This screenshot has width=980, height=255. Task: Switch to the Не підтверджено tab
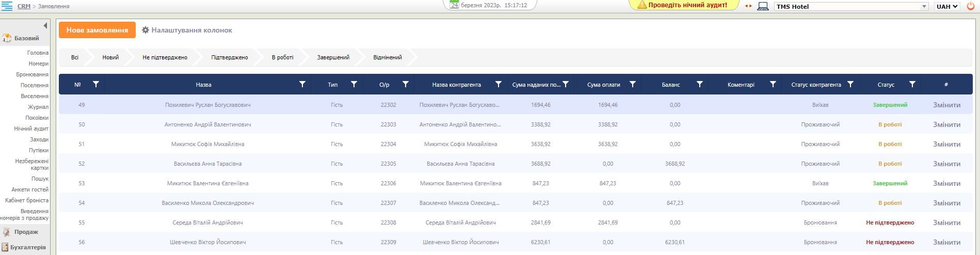coord(165,57)
